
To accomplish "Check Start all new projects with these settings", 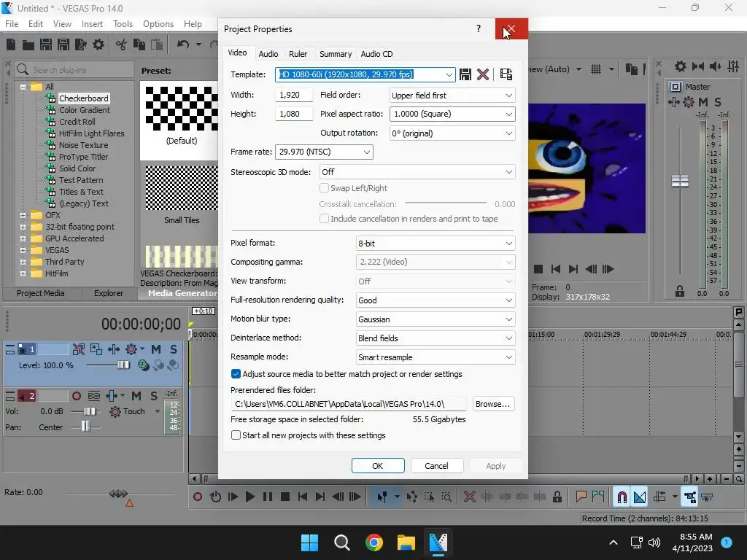I will coord(236,435).
